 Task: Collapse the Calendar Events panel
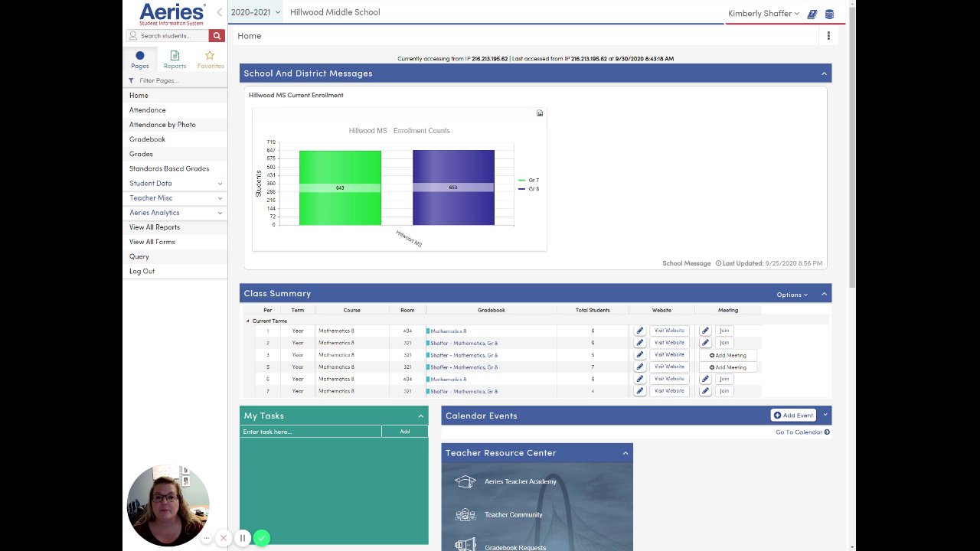click(825, 415)
